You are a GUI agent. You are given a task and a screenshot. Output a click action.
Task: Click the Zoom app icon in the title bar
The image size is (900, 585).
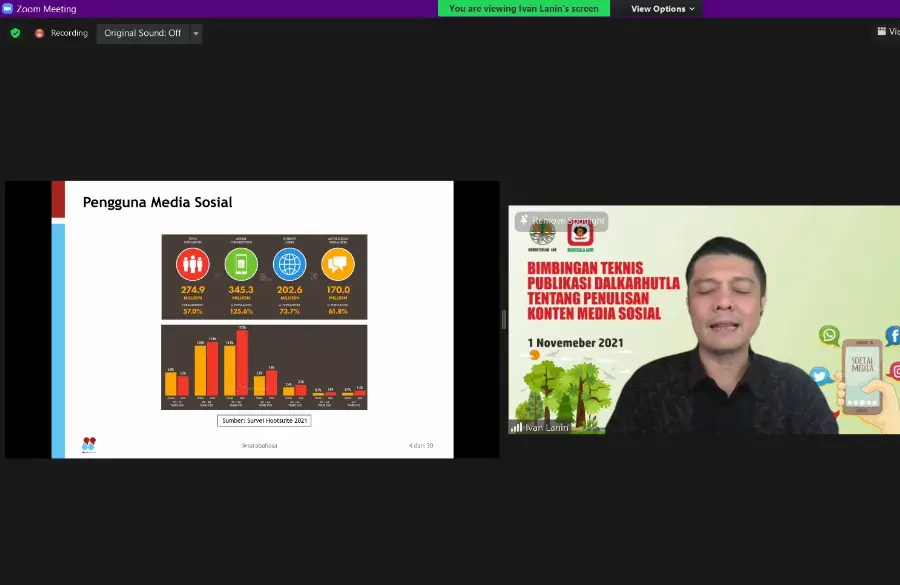pyautogui.click(x=7, y=9)
